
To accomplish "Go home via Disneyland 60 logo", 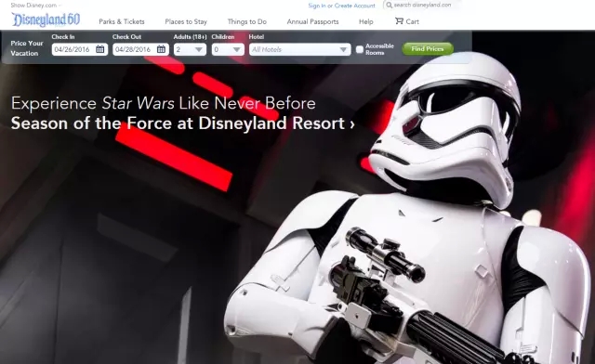I will (x=46, y=19).
